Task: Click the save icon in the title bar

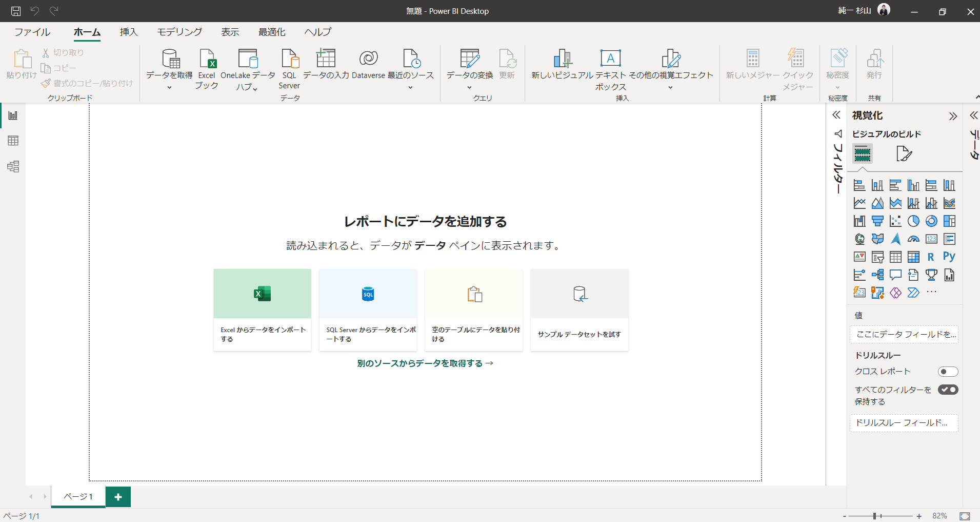Action: coord(16,11)
